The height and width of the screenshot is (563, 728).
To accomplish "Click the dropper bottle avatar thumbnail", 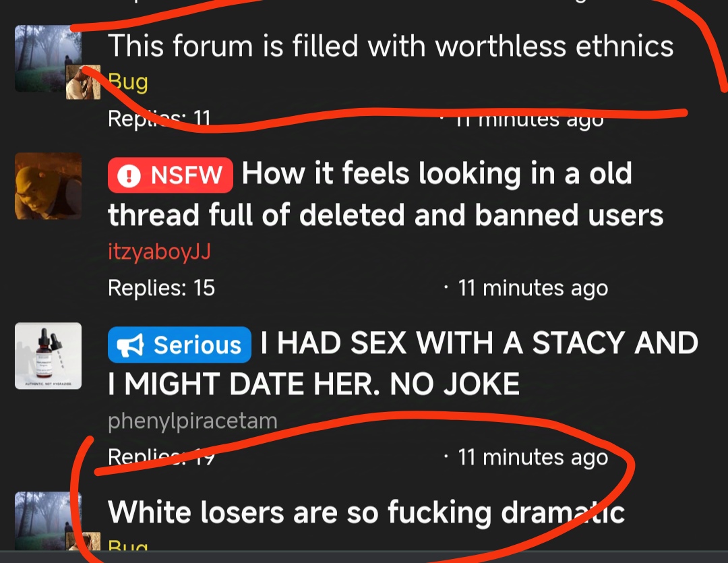I will click(x=49, y=356).
